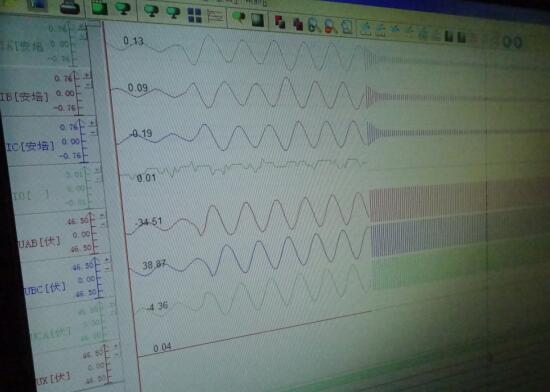Decrease IC channel scale with minus button
This screenshot has height=392, width=550.
coord(93,133)
